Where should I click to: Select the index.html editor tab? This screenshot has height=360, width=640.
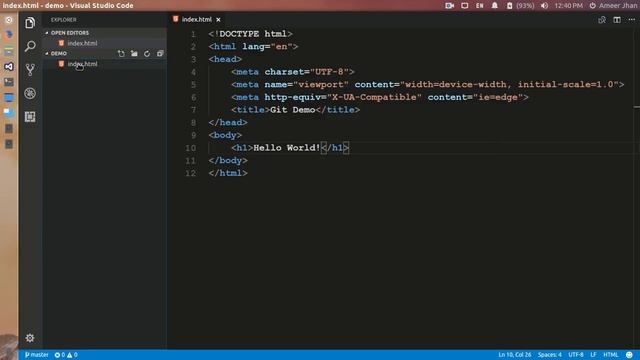click(197, 20)
